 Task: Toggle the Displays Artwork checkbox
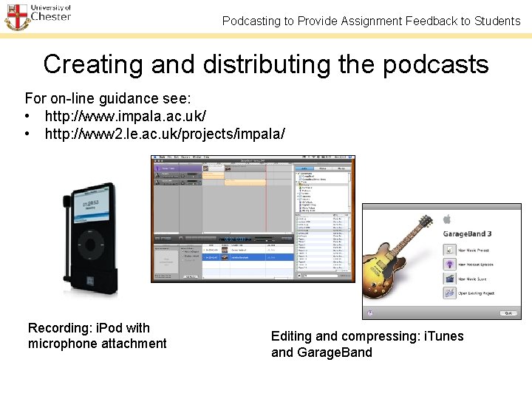(x=183, y=256)
